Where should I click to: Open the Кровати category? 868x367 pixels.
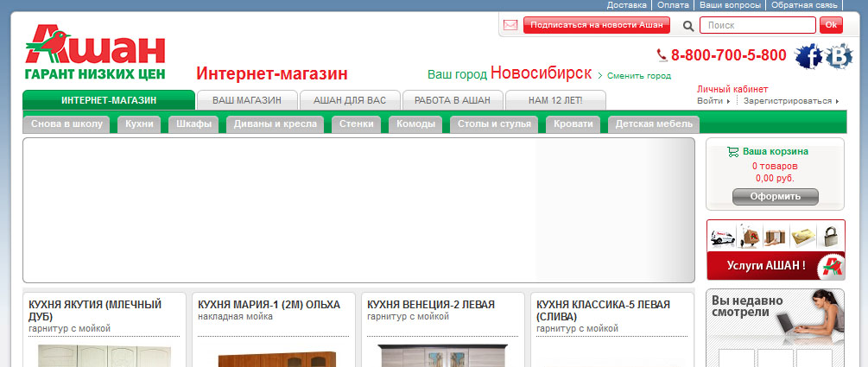[573, 124]
